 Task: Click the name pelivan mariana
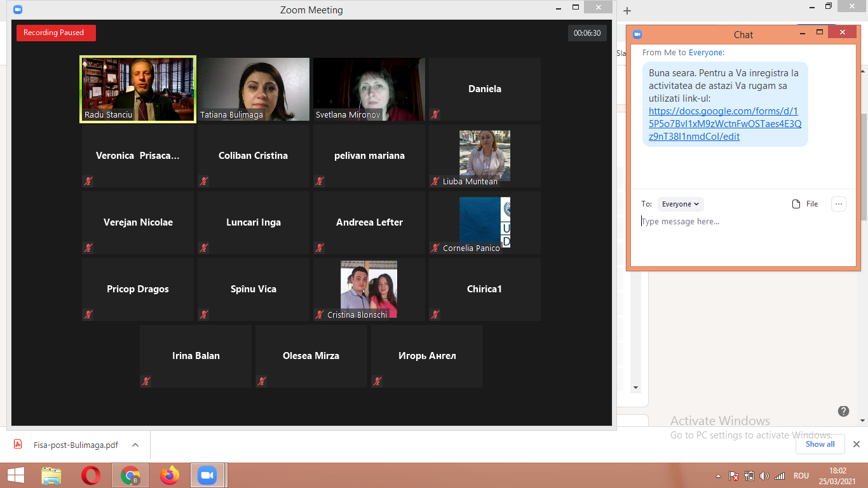[369, 156]
